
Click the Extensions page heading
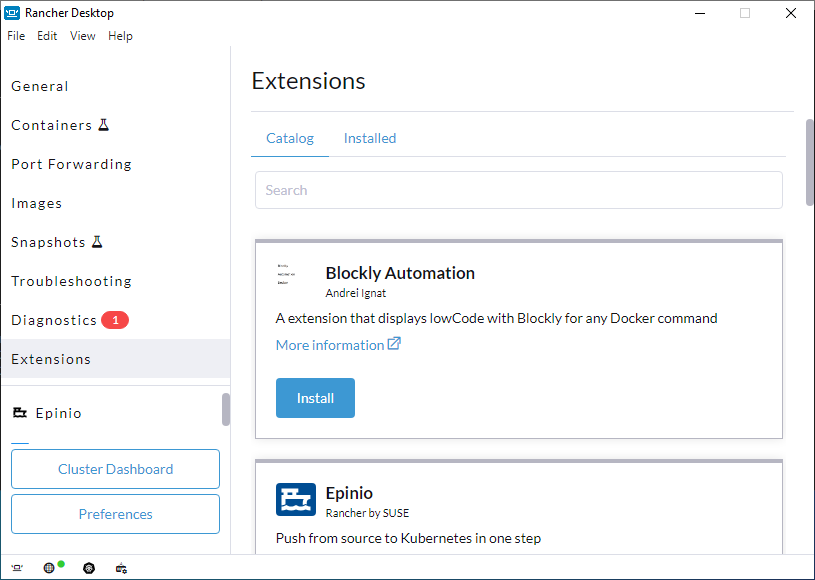tap(309, 81)
